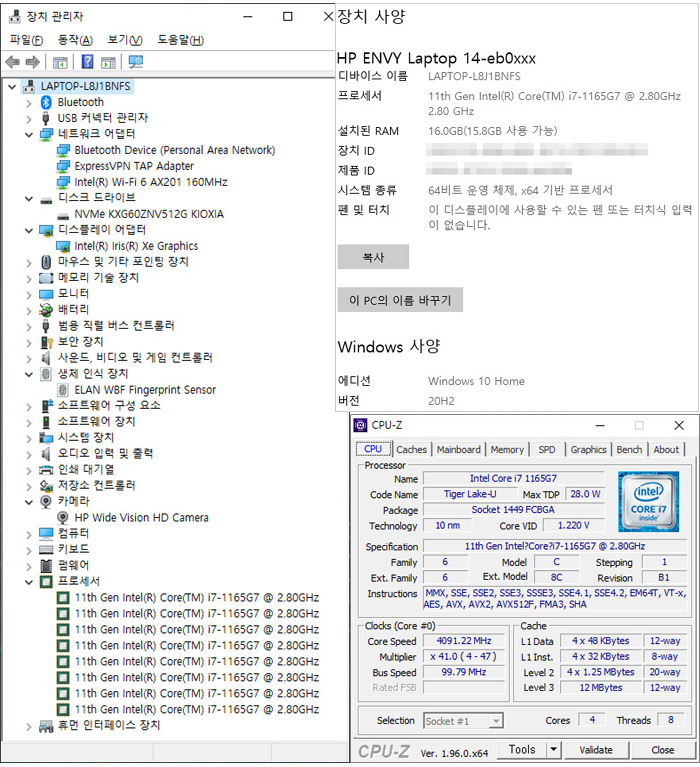
Task: Expand the 모니터 category arrow
Action: tap(29, 295)
